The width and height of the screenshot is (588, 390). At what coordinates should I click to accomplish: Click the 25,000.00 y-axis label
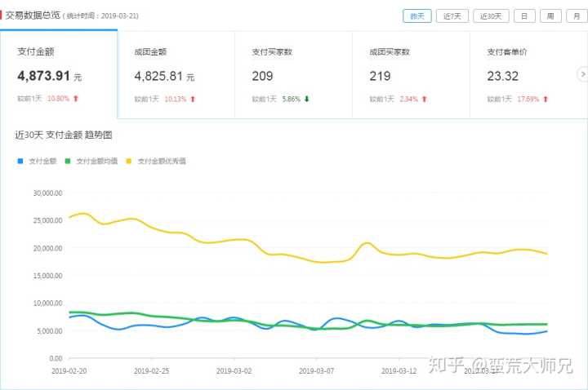47,220
